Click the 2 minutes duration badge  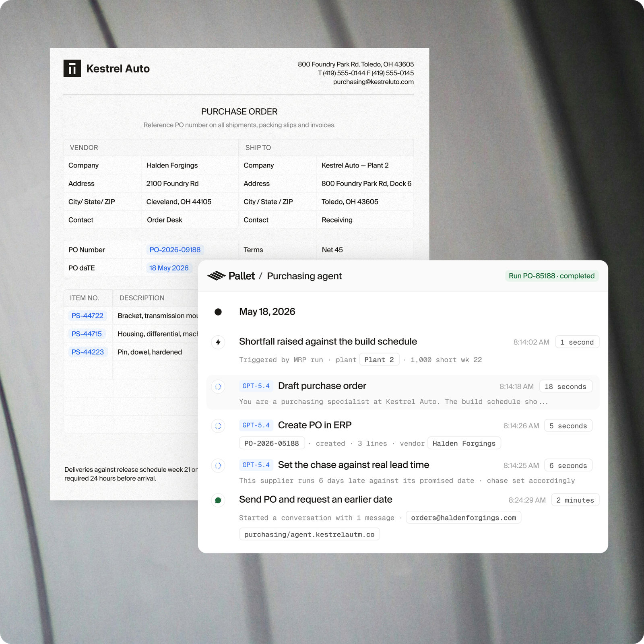tap(575, 500)
